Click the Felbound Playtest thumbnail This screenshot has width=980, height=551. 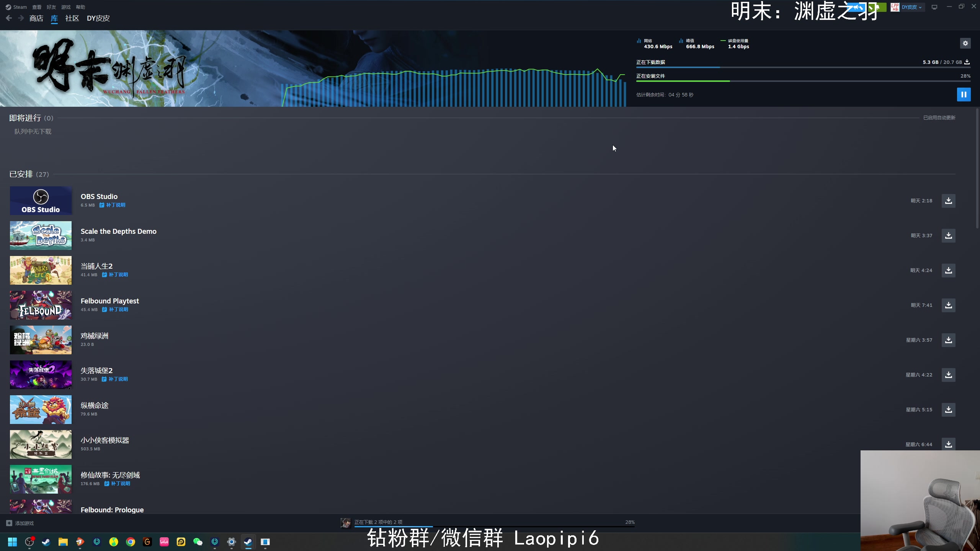click(x=41, y=305)
